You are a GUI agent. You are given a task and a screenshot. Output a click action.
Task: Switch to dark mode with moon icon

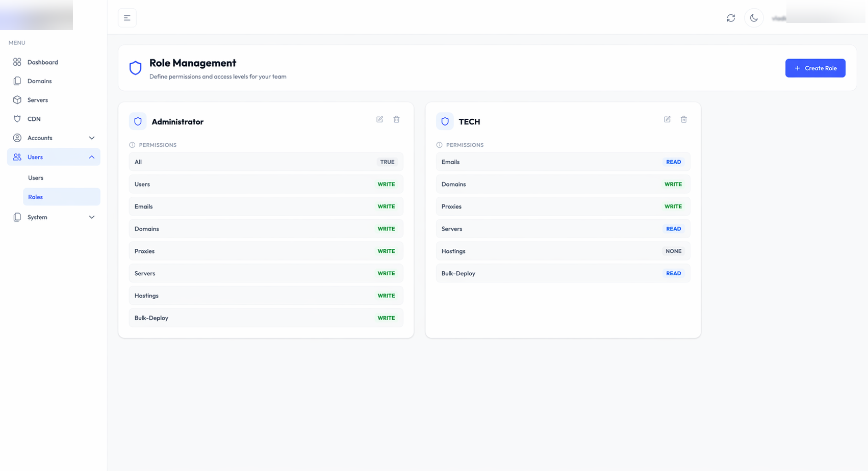(x=754, y=18)
